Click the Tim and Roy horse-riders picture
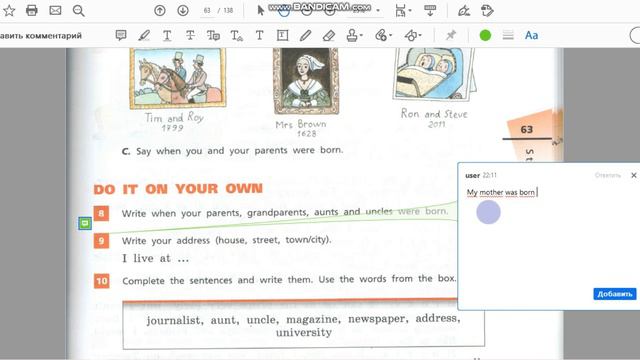This screenshot has width=640, height=360. click(178, 78)
